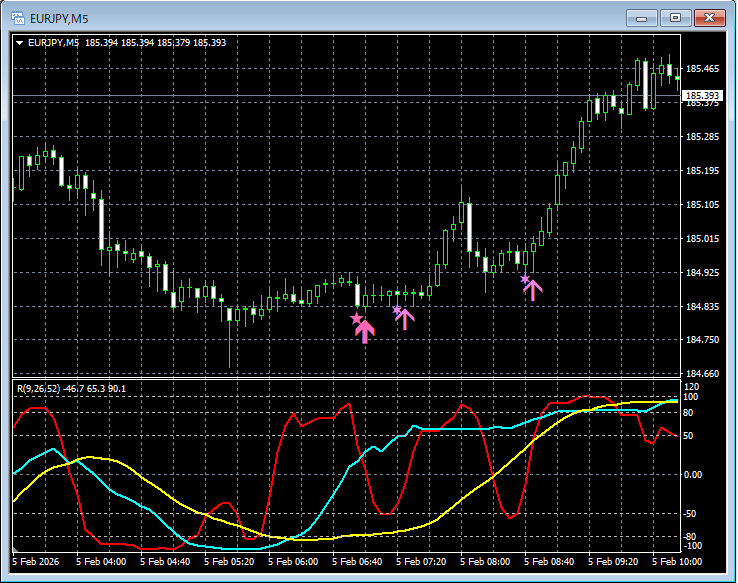Click the current price label 185.393
Viewport: 738px width, 583px height.
(x=702, y=96)
